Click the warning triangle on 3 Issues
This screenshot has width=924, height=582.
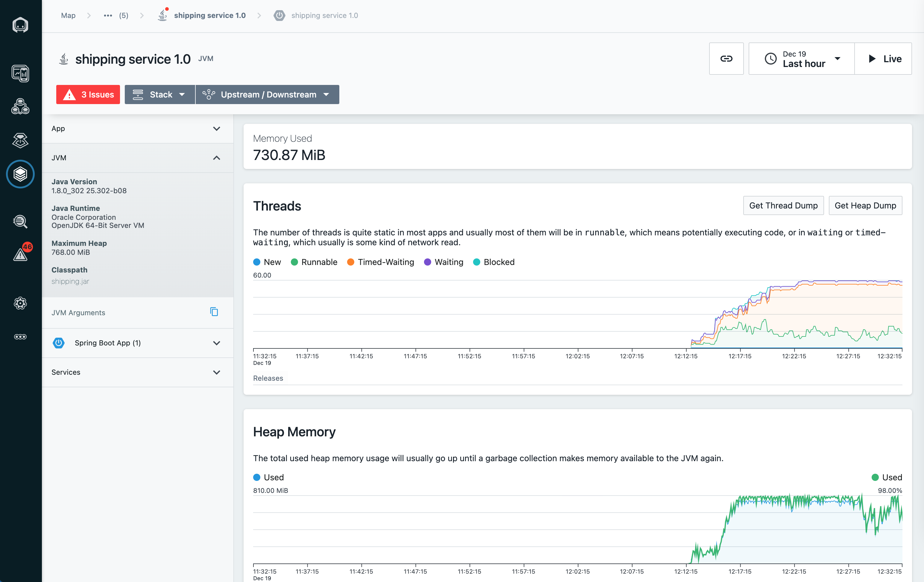(69, 95)
